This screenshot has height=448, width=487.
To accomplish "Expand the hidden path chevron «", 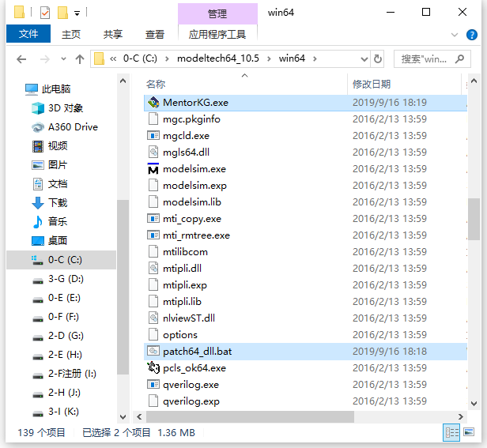I will [113, 58].
